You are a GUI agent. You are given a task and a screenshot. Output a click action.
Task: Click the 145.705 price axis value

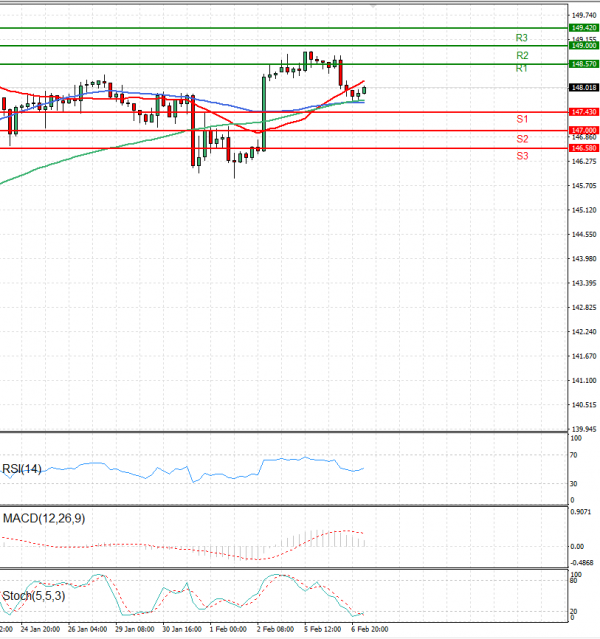[x=584, y=186]
